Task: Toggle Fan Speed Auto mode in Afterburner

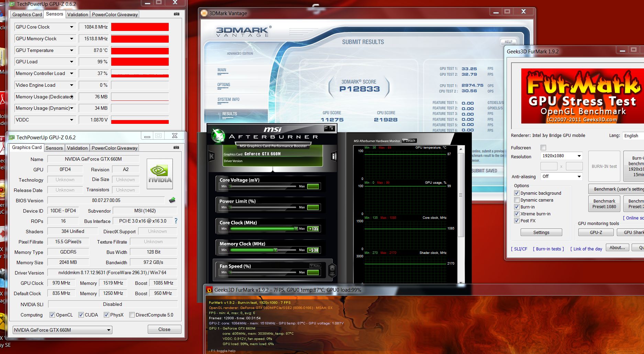Action: (x=315, y=266)
